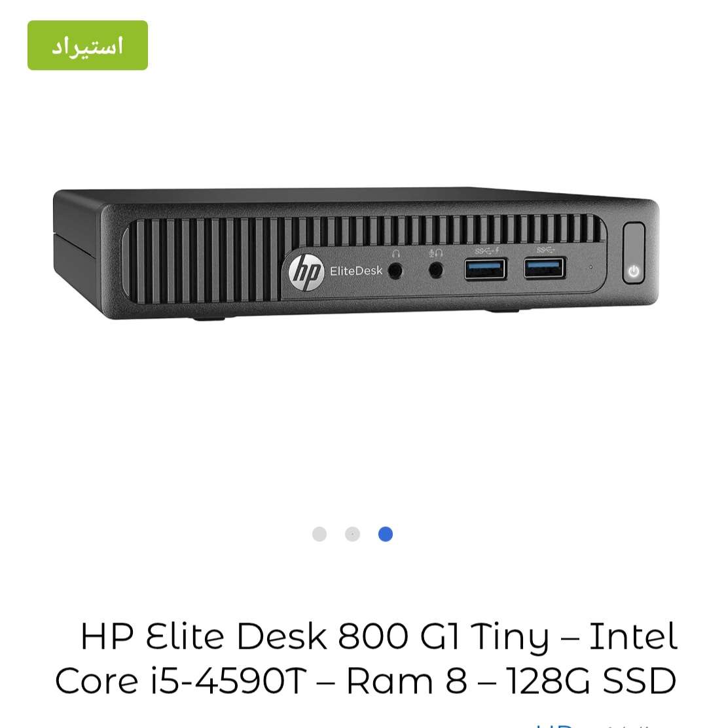Click the headset mic symbol above second jack
The width and height of the screenshot is (707, 728).
(435, 253)
